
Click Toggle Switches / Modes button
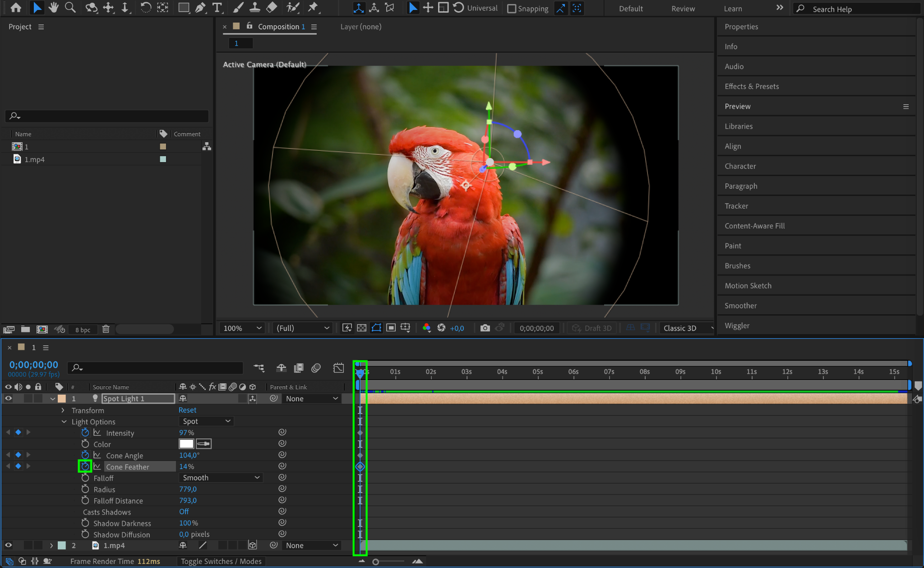pyautogui.click(x=221, y=561)
